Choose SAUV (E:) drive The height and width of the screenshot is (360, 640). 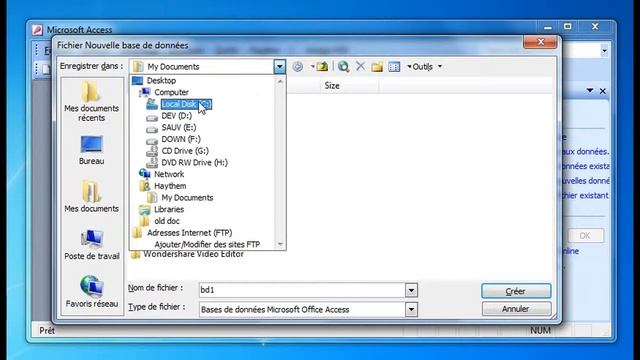click(x=178, y=127)
